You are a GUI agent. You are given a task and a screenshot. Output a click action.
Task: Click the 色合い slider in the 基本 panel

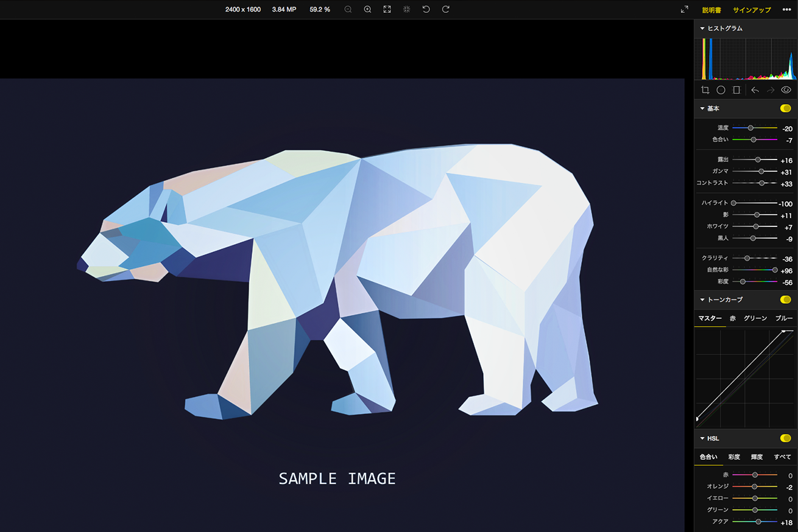pos(755,139)
